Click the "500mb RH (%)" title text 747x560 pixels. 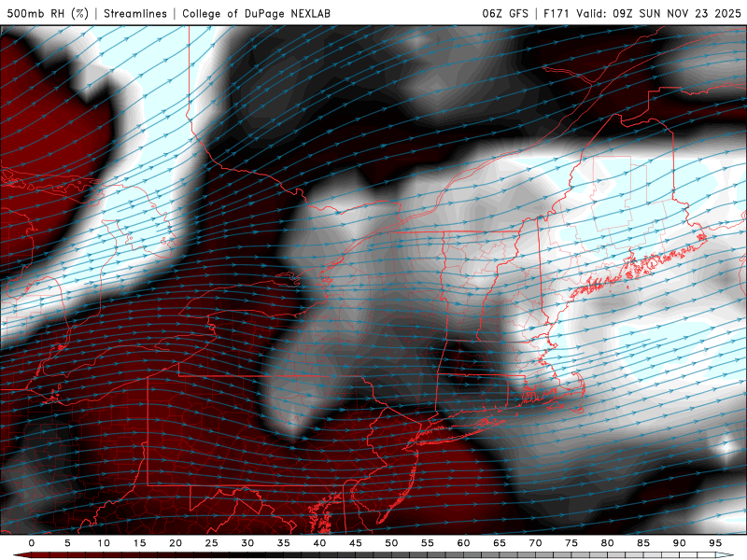pyautogui.click(x=48, y=13)
